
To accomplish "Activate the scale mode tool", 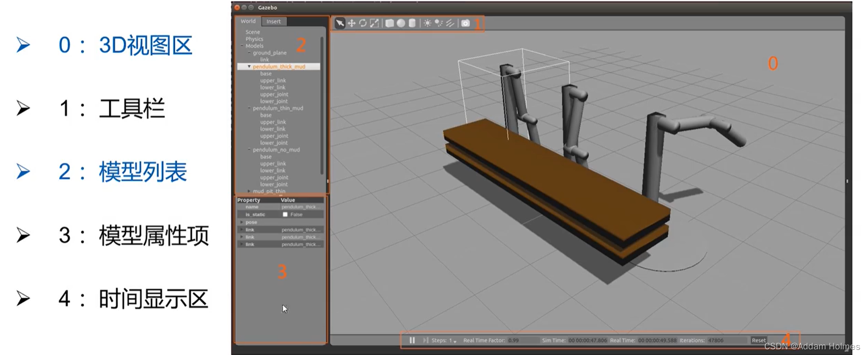I will click(375, 23).
